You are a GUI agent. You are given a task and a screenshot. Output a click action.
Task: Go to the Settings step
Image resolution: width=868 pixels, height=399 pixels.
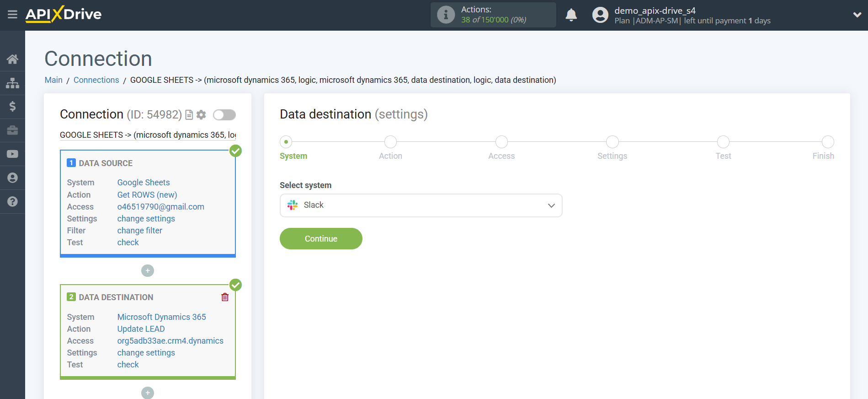pyautogui.click(x=612, y=142)
